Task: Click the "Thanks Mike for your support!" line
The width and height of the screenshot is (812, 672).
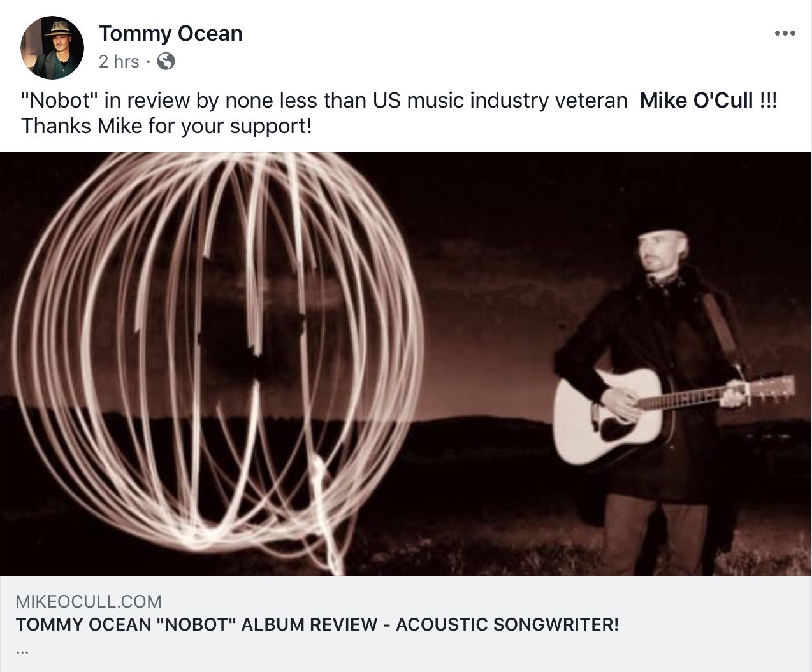Action: pos(166,126)
